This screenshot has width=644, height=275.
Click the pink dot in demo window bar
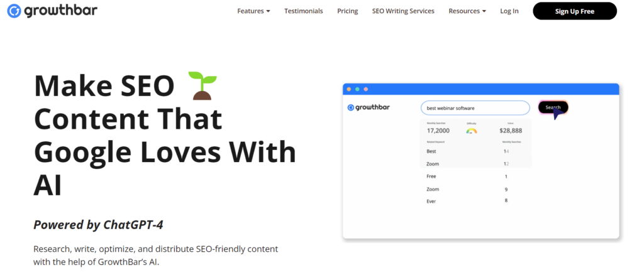click(x=365, y=89)
